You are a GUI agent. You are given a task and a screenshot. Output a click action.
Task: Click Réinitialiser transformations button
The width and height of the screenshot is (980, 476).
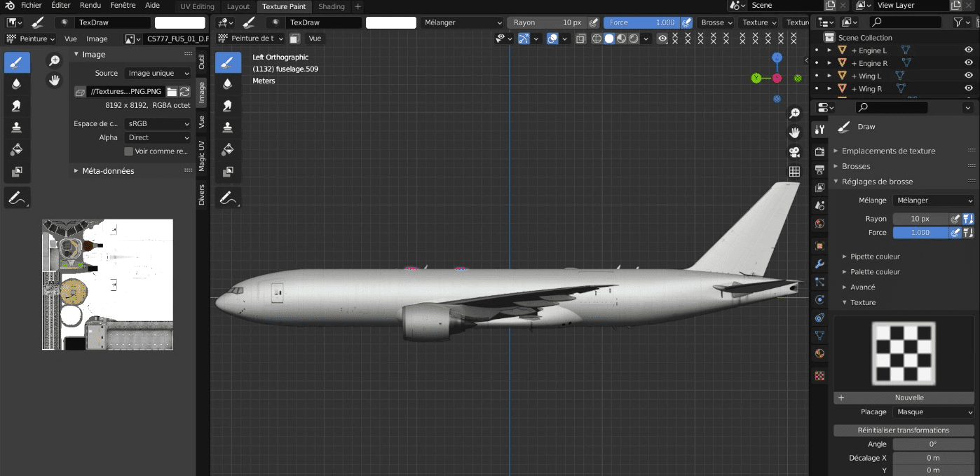[x=904, y=430]
